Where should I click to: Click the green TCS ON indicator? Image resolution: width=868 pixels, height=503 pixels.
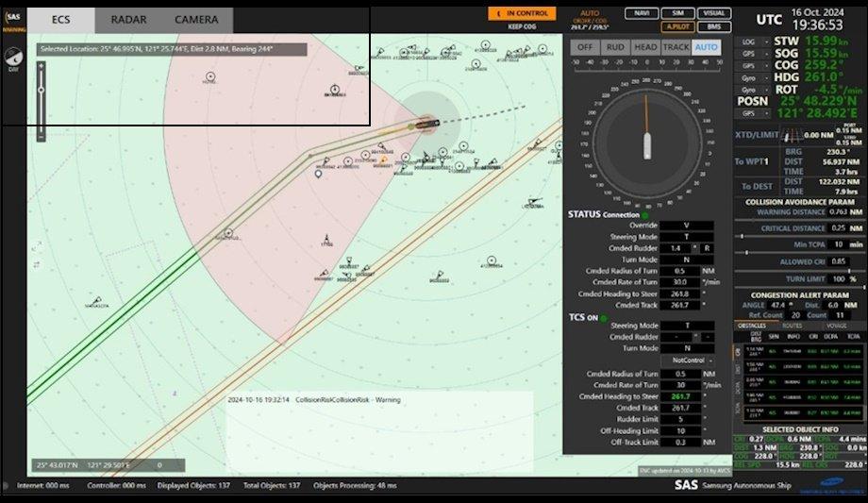(x=604, y=318)
